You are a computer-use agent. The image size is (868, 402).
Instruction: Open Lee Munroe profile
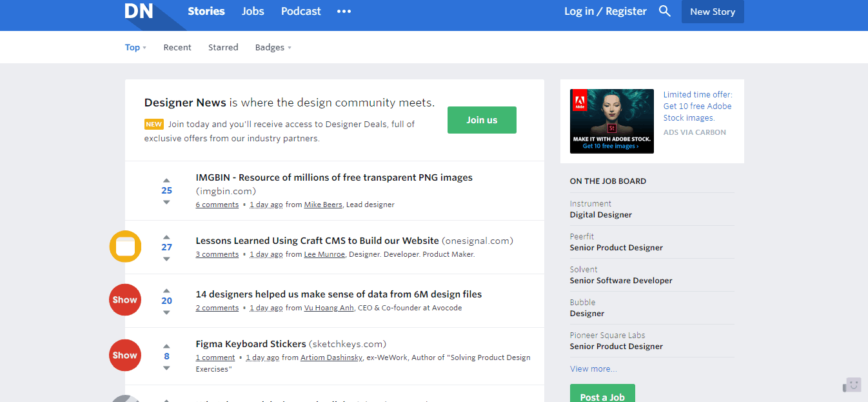[x=325, y=254]
